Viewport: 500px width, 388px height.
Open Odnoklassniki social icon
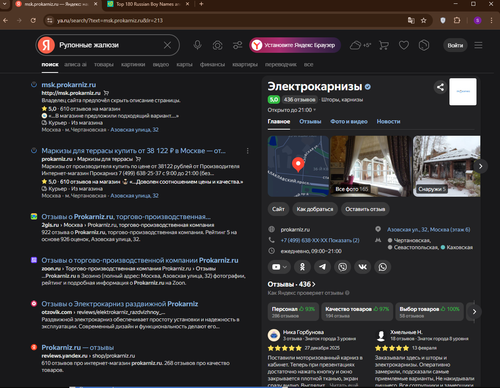[302, 267]
